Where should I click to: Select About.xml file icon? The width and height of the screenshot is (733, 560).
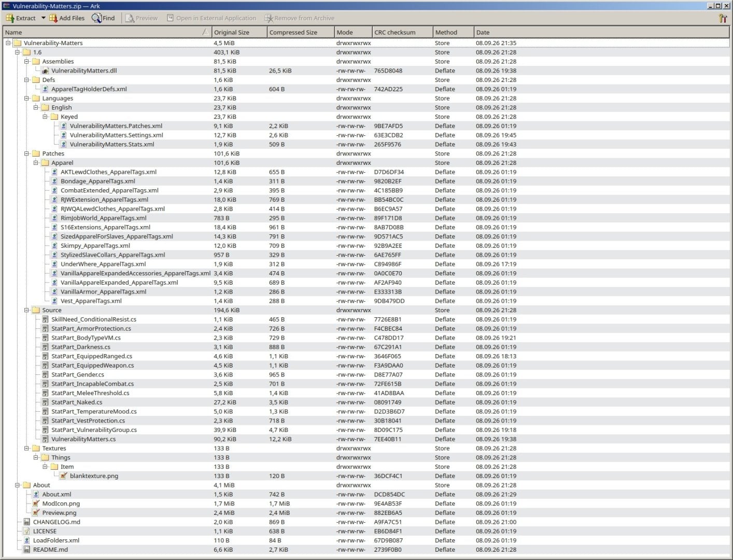(36, 495)
